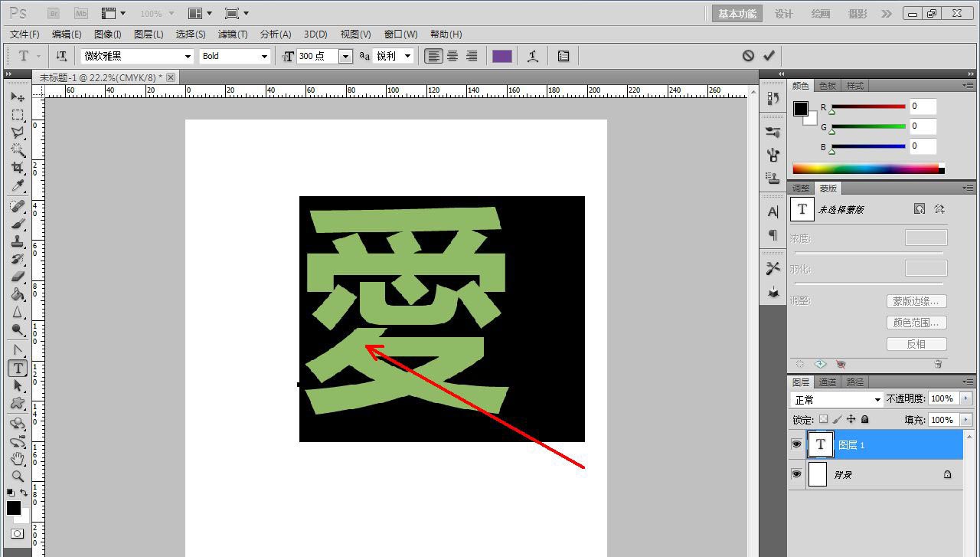
Task: Select the Magic Wand tool
Action: [x=18, y=150]
